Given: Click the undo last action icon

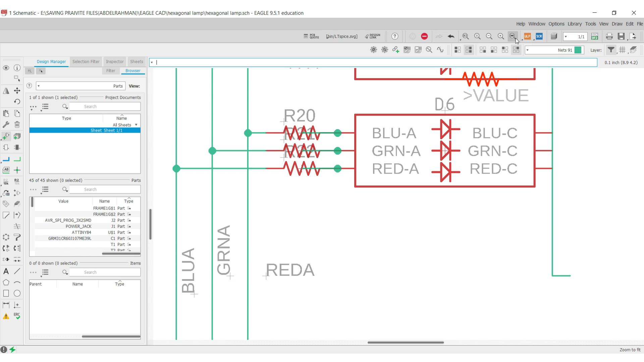Looking at the screenshot, I should [x=451, y=36].
